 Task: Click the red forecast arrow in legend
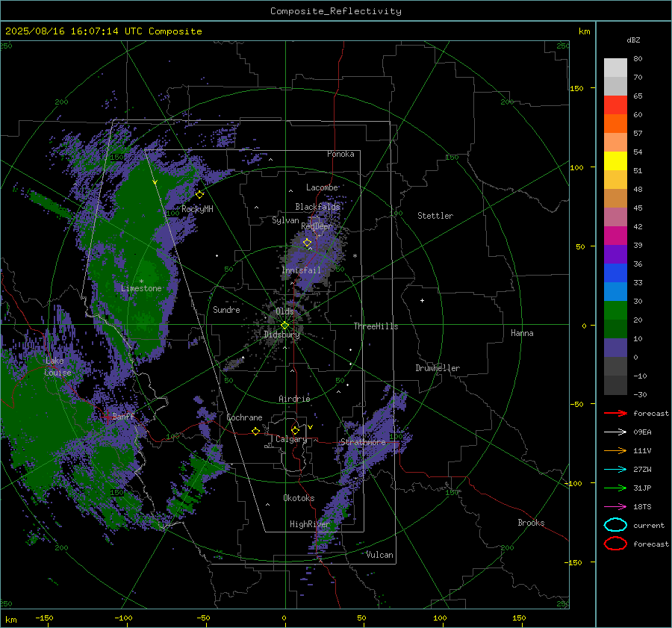pos(615,413)
